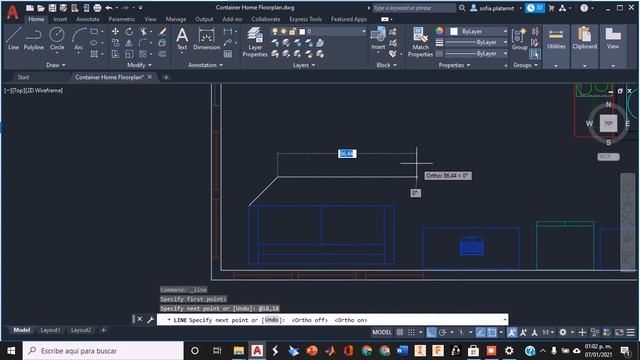The height and width of the screenshot is (360, 640).
Task: Select the Line draw tool
Action: [13, 39]
